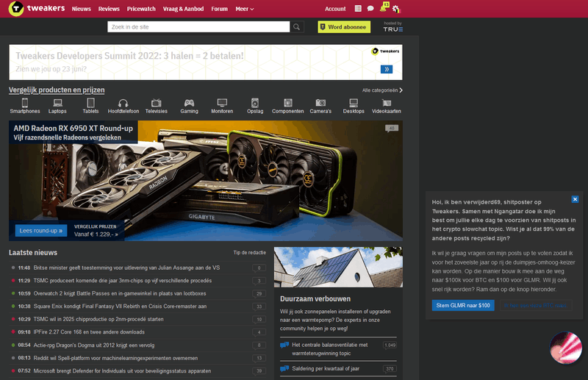Open Dragon's Dogma vervolg article
Viewport: 588px width, 380px height.
[94, 345]
